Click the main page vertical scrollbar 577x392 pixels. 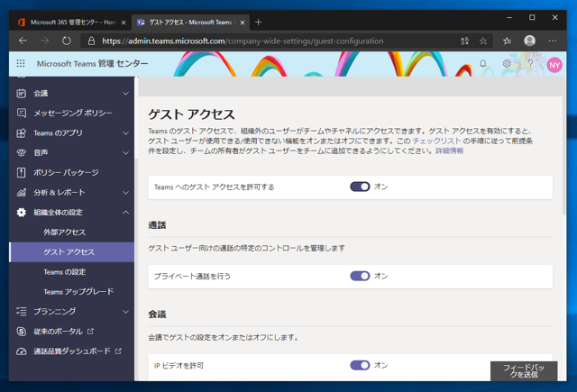pos(564,147)
